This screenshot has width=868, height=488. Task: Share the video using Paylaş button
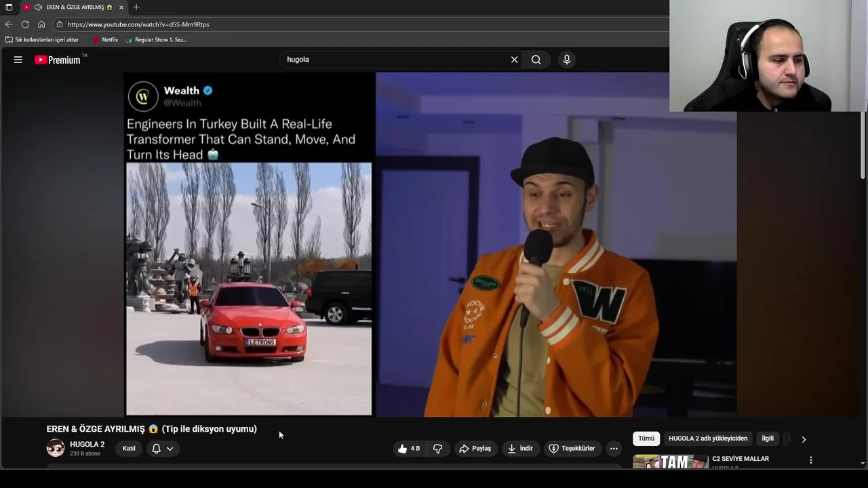click(475, 449)
